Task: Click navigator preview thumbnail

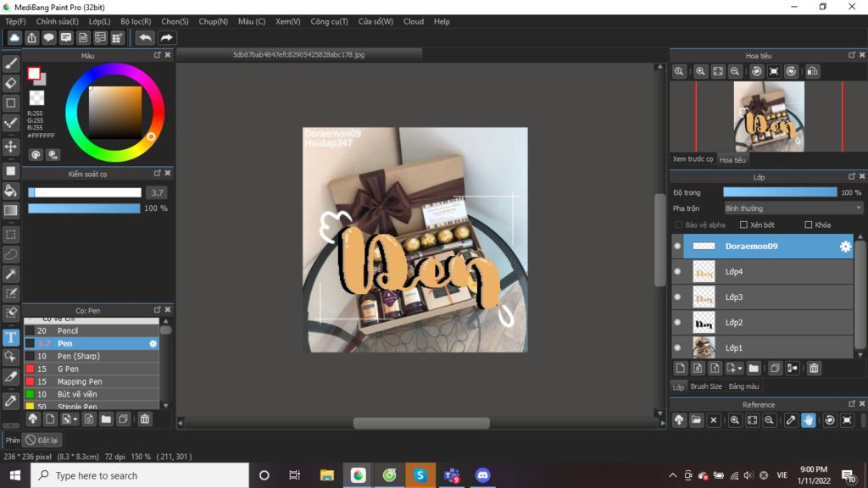Action: pos(769,117)
